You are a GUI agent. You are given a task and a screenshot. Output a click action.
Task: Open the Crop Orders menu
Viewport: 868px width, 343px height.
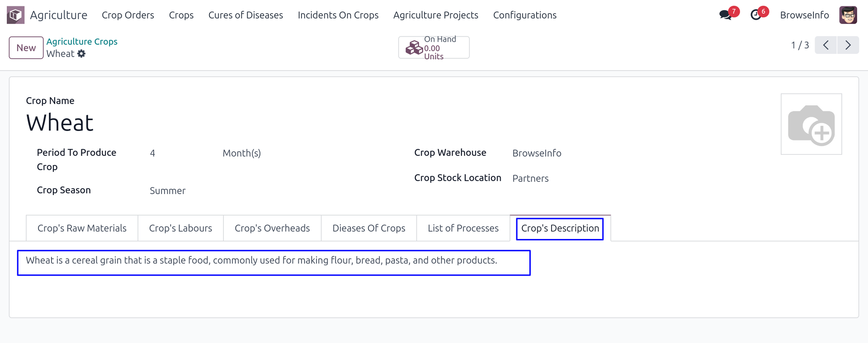[128, 15]
